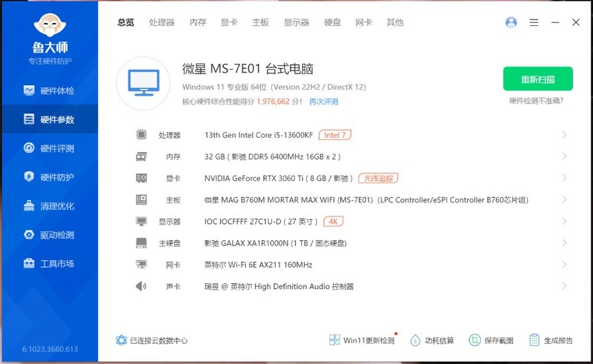Click the memory module icon
593x364 pixels.
pyautogui.click(x=141, y=156)
